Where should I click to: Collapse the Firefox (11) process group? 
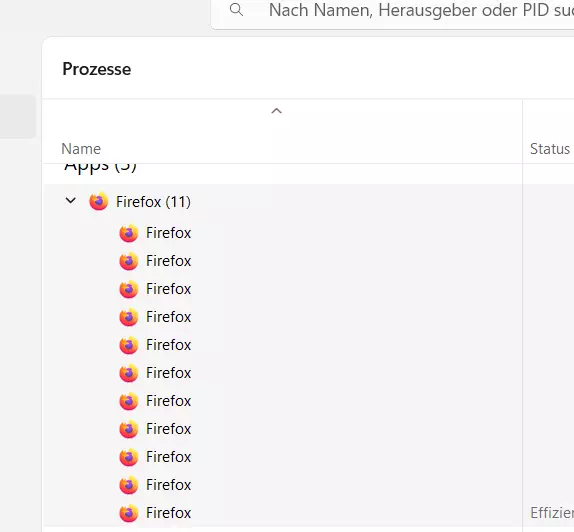point(70,201)
